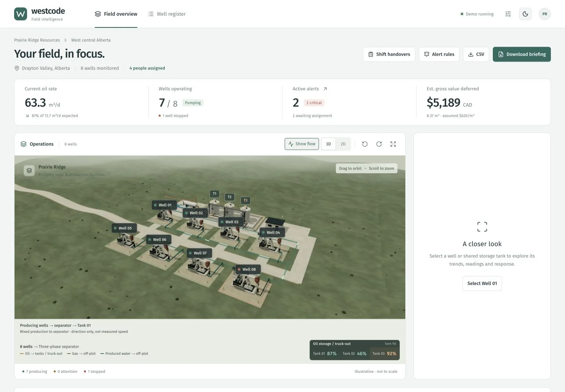The image size is (565, 392).
Task: Expand the operations map to fullscreen
Action: pos(393,144)
